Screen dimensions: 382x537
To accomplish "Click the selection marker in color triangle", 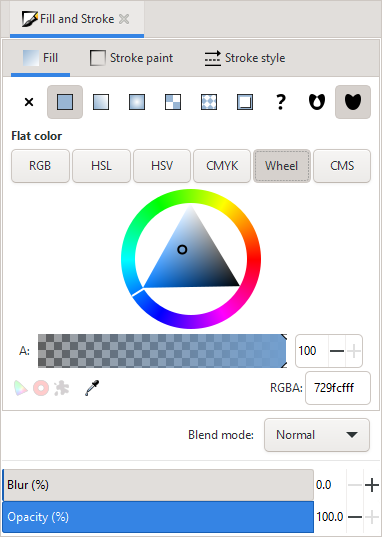I will tap(182, 250).
